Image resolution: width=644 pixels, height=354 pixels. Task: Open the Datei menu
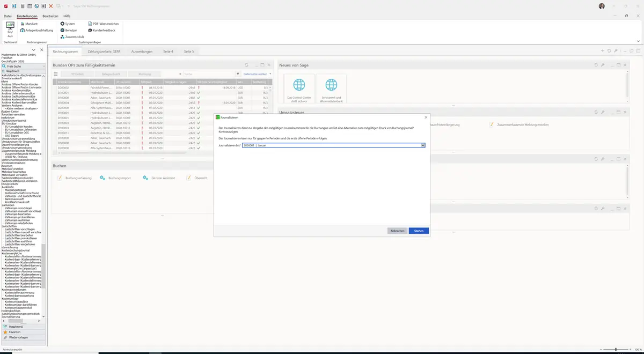point(8,16)
